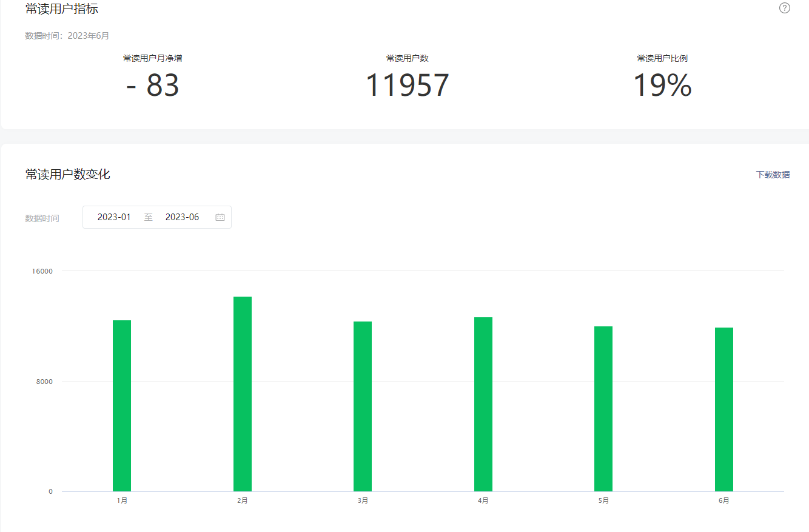Click the 至 separator in date picker
Image resolution: width=809 pixels, height=532 pixels.
click(149, 217)
